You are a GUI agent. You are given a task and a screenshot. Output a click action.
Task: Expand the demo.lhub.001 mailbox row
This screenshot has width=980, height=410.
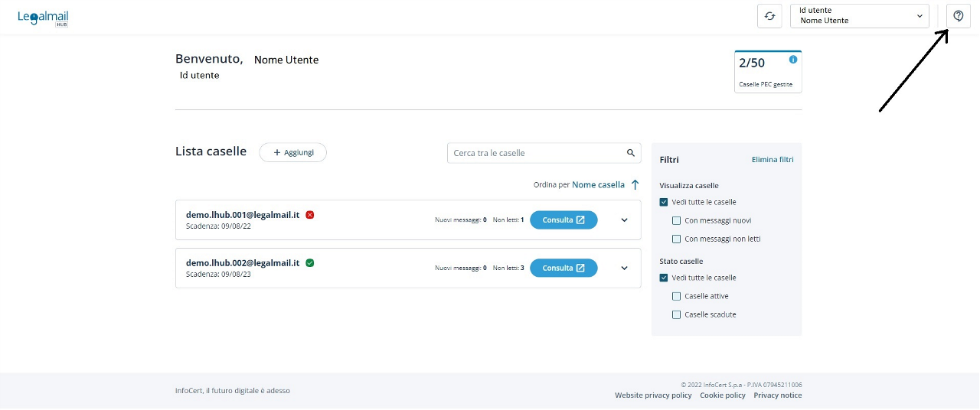(x=624, y=220)
